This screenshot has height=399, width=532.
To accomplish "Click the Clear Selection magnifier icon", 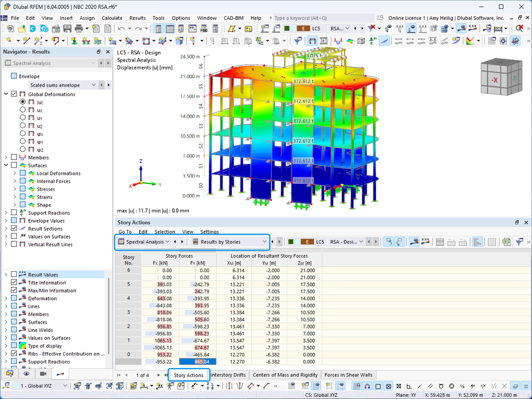I will click(x=520, y=27).
